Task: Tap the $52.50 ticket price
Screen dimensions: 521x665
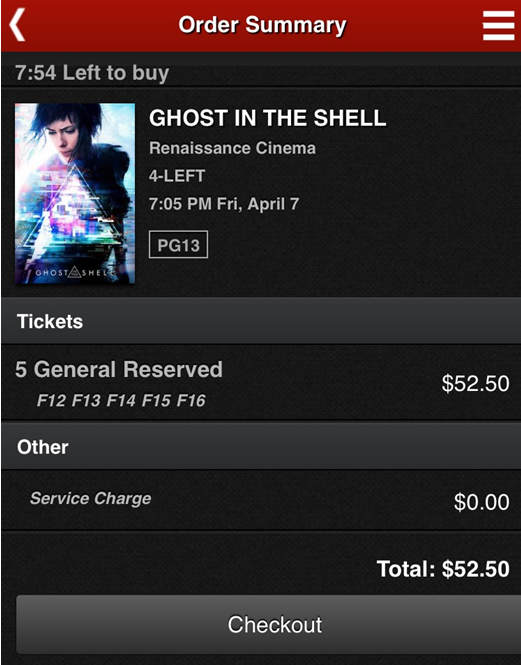Action: point(475,383)
